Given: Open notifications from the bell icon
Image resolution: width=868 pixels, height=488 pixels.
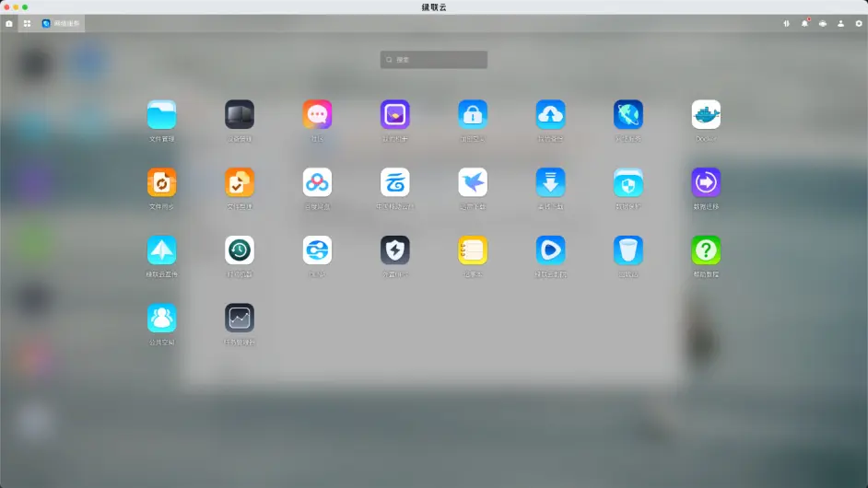Looking at the screenshot, I should tap(804, 23).
